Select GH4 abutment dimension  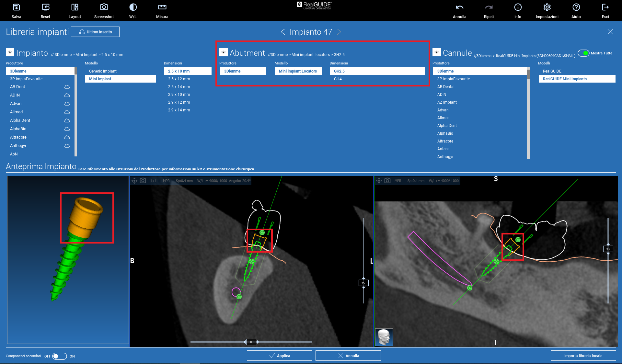click(338, 79)
